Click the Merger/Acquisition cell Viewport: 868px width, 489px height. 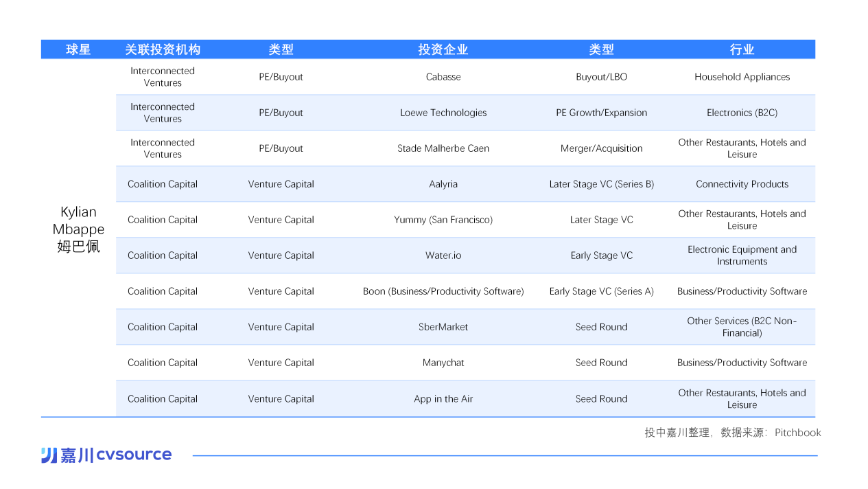[x=602, y=148]
